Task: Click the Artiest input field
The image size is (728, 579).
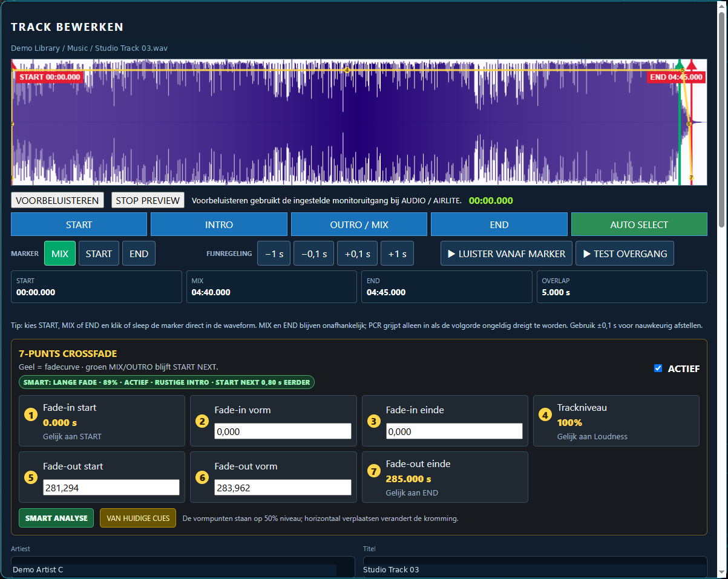Action: 183,568
